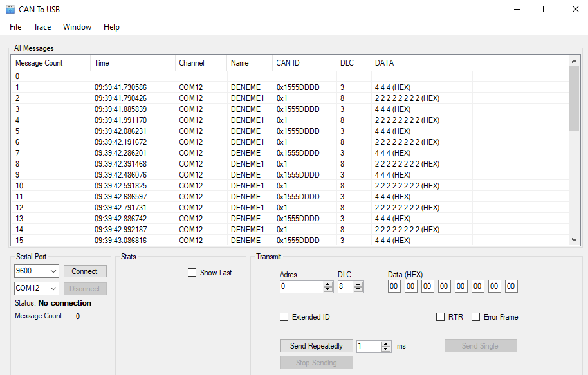Click the DLC column header
The width and height of the screenshot is (588, 375).
point(354,63)
